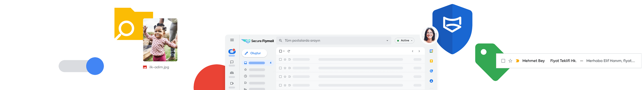
Task: Flip the blue toggle switch
Action: (95, 66)
